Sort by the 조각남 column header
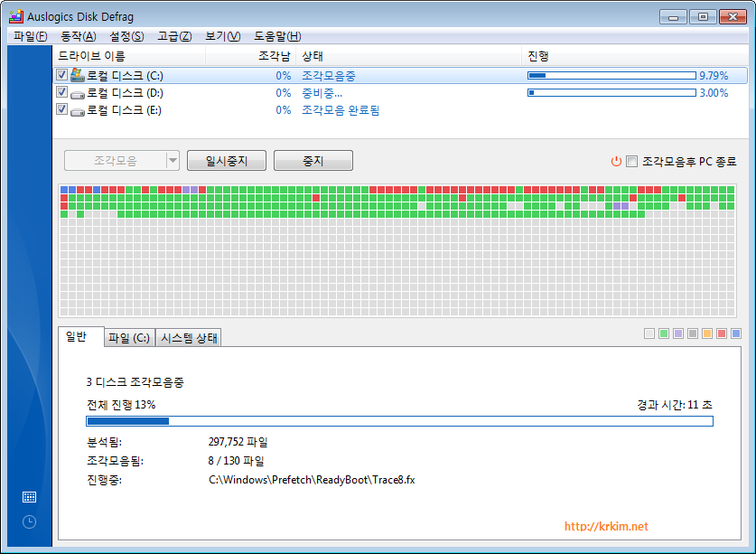Screen dimensions: 756x554 [251, 56]
